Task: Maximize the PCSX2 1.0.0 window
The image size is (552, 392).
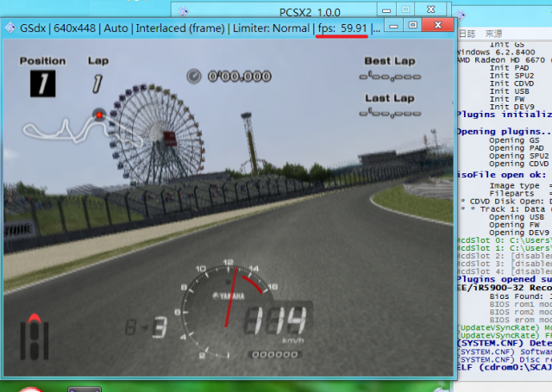Action: 405,9
